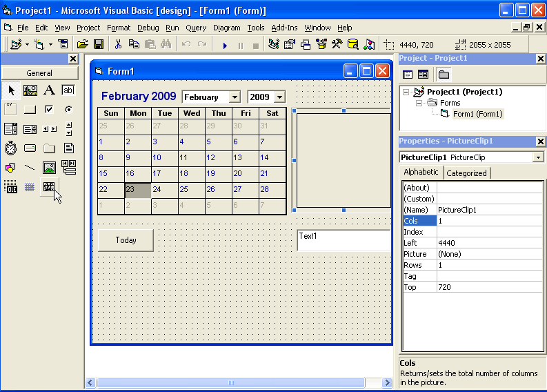
Task: Select the Pointer tool in toolbox
Action: [11, 90]
